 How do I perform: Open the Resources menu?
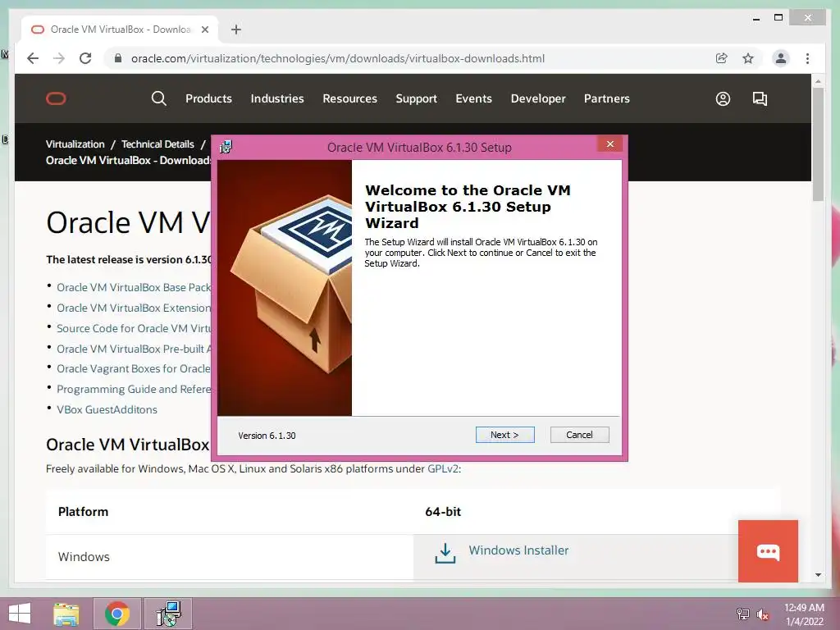tap(349, 98)
